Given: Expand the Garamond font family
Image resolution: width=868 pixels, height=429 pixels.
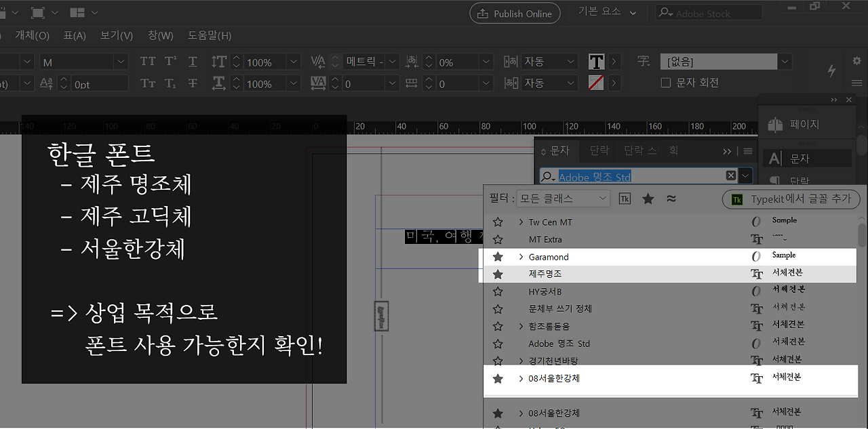Looking at the screenshot, I should point(521,257).
